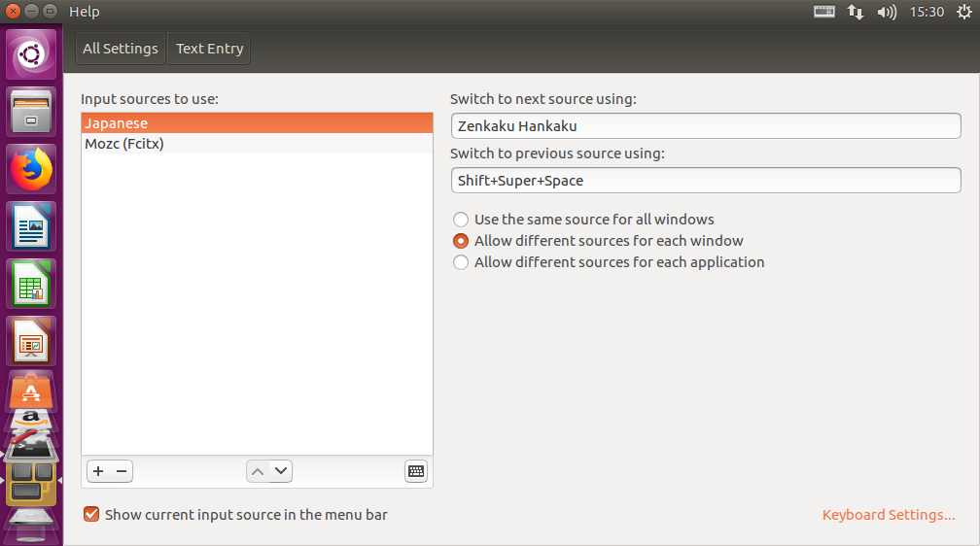Open keyboard indicator in top panel
The width and height of the screenshot is (980, 546).
coord(824,12)
